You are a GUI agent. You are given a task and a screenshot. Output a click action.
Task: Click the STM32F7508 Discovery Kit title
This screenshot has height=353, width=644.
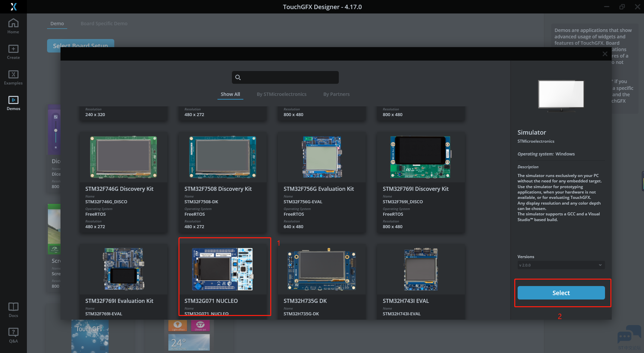pos(218,189)
